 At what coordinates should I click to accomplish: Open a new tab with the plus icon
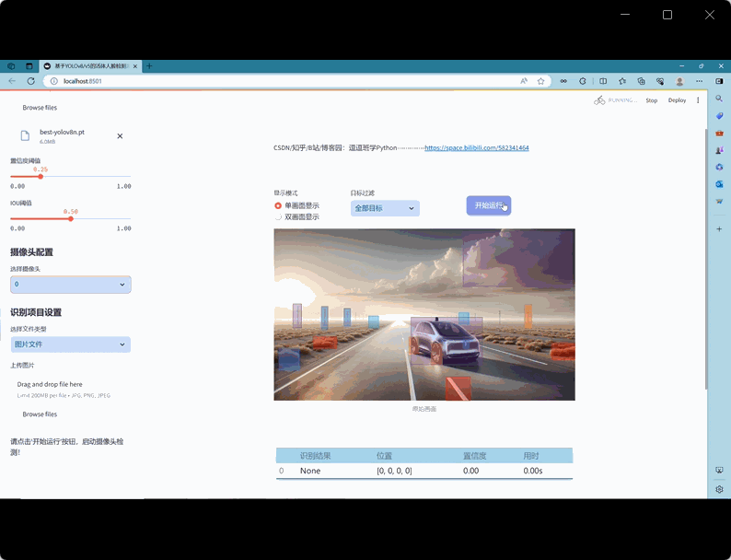tap(149, 66)
